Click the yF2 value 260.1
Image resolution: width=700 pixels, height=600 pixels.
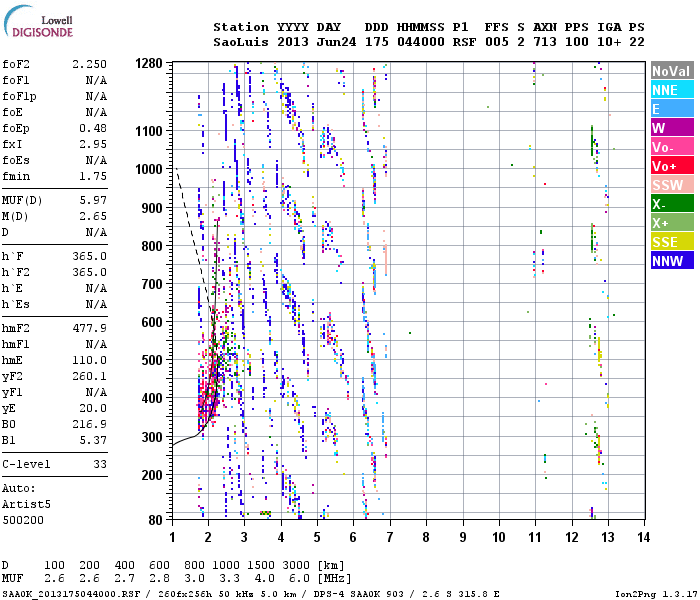coord(89,376)
